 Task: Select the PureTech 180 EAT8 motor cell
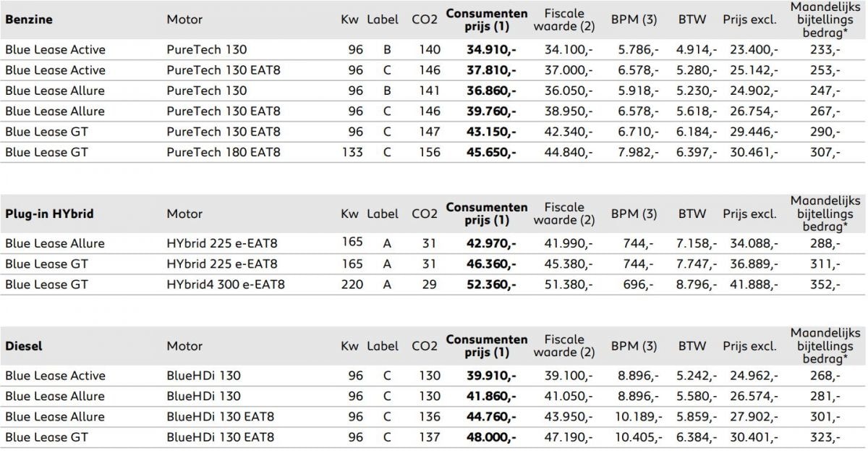pos(224,152)
